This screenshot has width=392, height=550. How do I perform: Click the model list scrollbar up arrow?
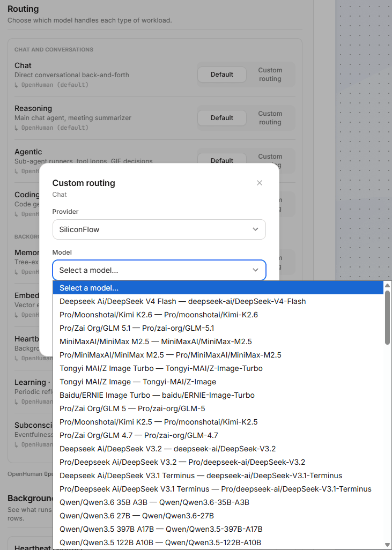[387, 285]
